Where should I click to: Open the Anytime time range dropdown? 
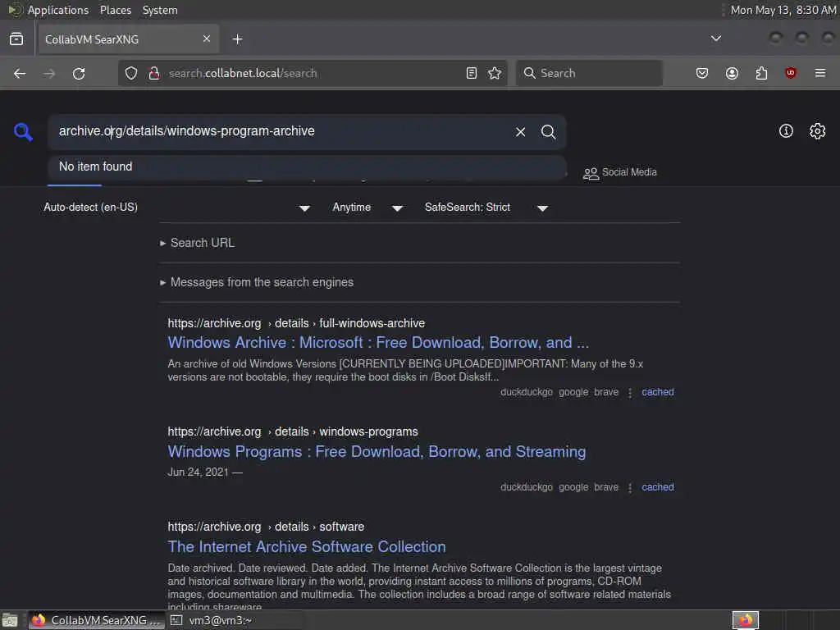[367, 208]
